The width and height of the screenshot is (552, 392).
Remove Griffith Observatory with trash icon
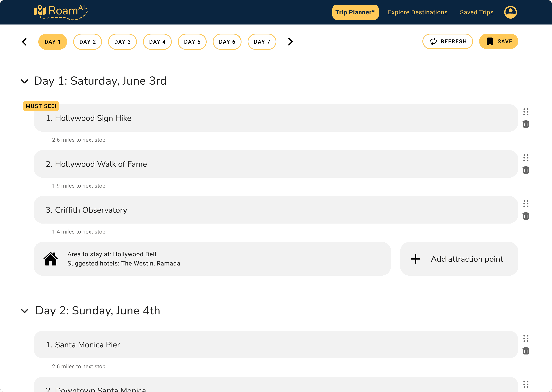pos(526,216)
